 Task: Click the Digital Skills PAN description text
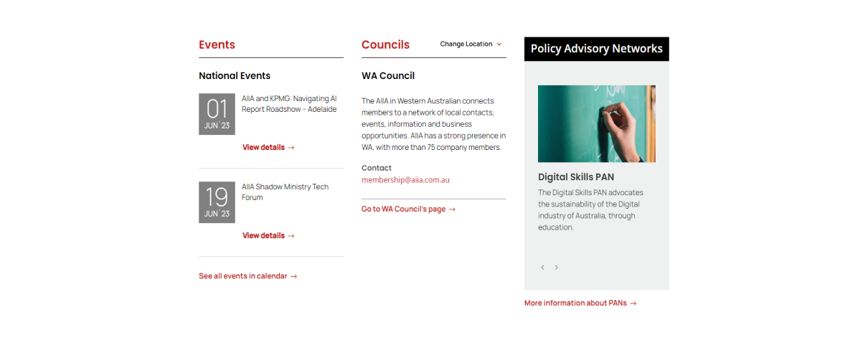[591, 210]
